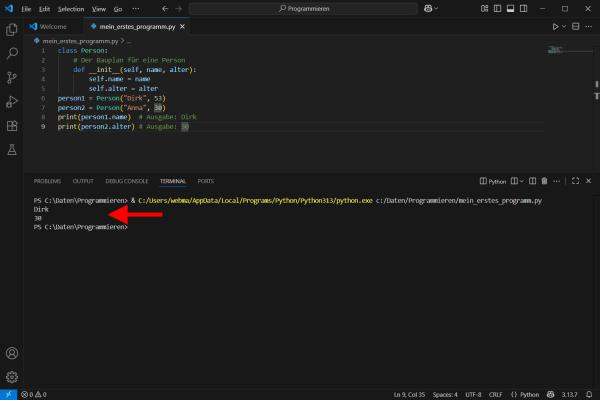Screen dimensions: 600x400
Task: Expand the Run button dropdown arrow
Action: pyautogui.click(x=564, y=26)
